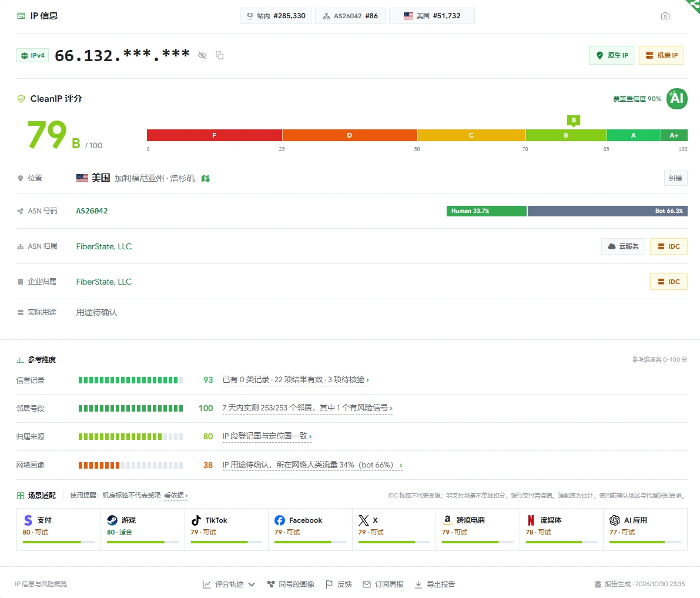Expand the 邻居号段 details link

307,407
